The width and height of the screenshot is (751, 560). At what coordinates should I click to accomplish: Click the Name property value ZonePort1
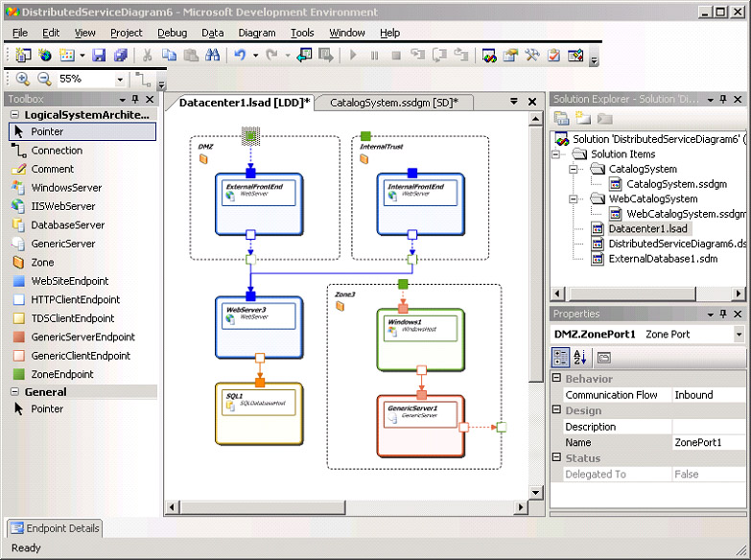coord(709,443)
